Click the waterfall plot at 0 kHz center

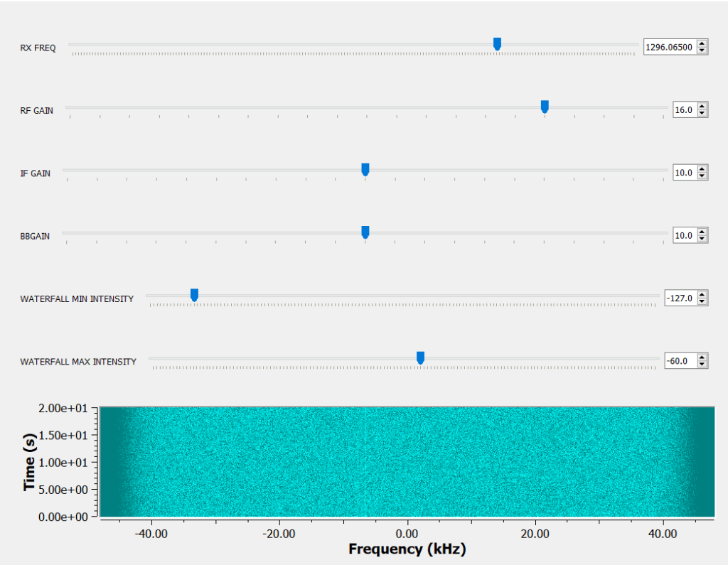[407, 462]
